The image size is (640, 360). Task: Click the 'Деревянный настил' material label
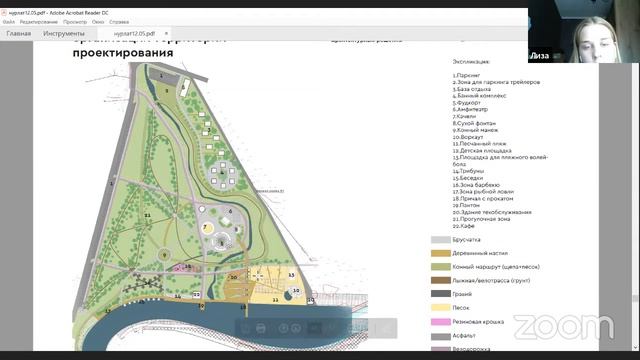coord(480,253)
